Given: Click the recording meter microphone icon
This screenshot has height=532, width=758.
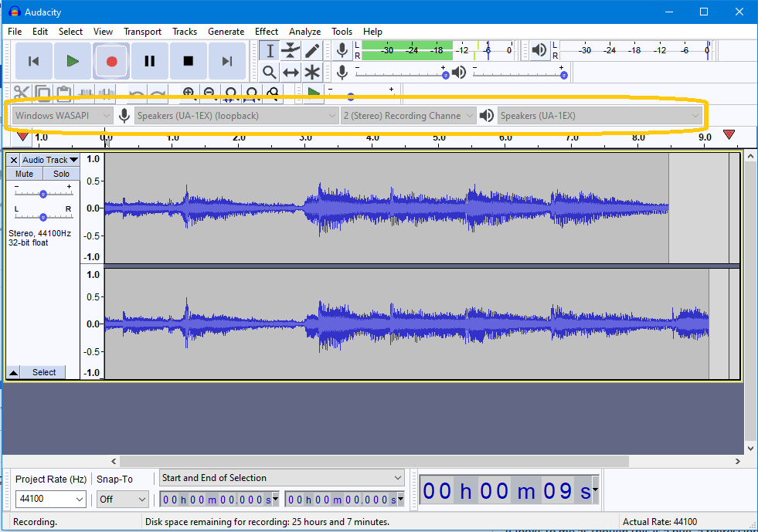Looking at the screenshot, I should (x=342, y=50).
